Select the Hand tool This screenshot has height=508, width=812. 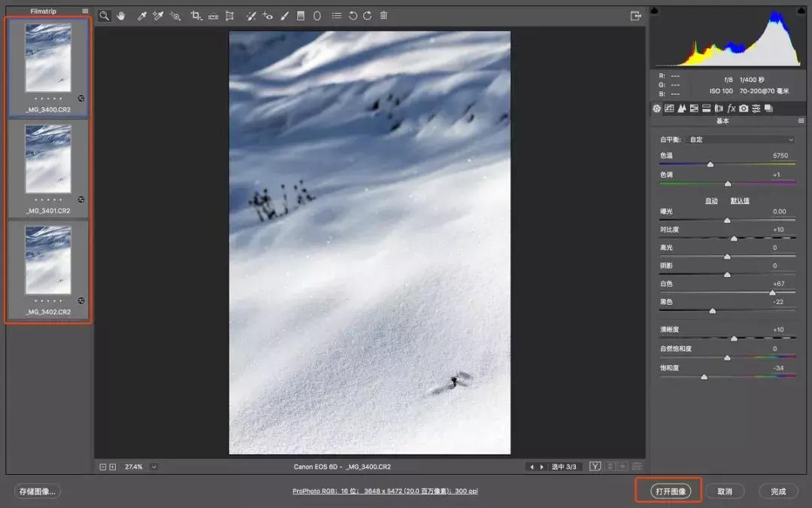(x=120, y=16)
